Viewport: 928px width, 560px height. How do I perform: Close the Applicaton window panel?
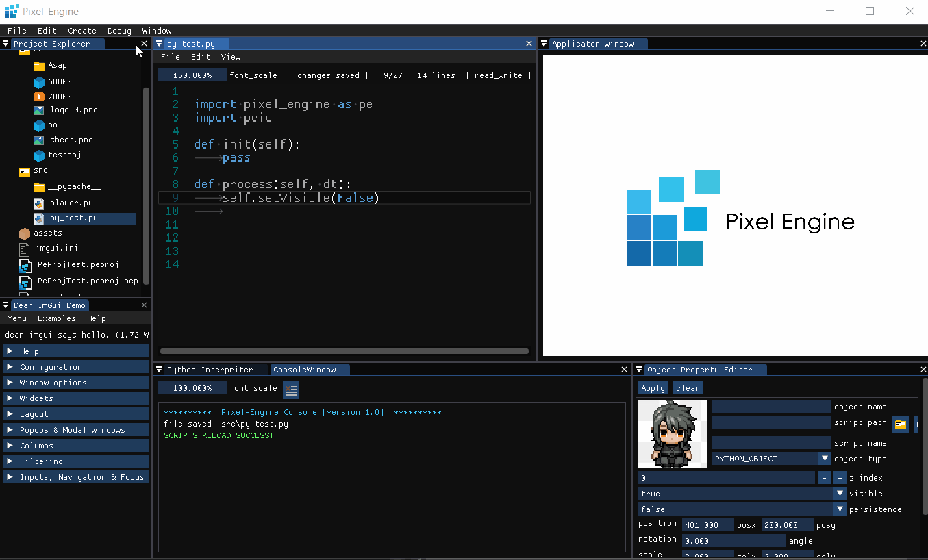click(x=923, y=44)
